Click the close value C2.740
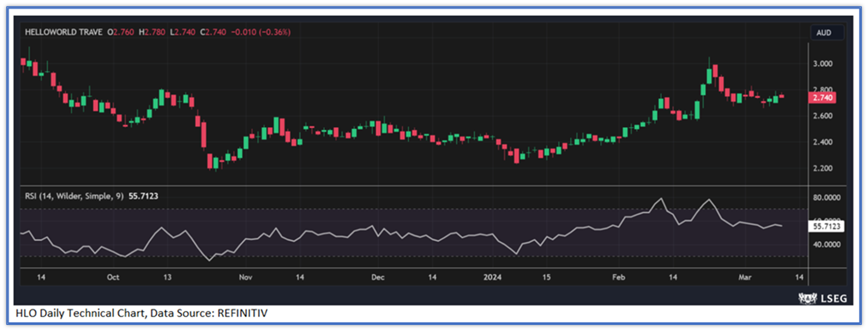The width and height of the screenshot is (868, 331). (213, 32)
